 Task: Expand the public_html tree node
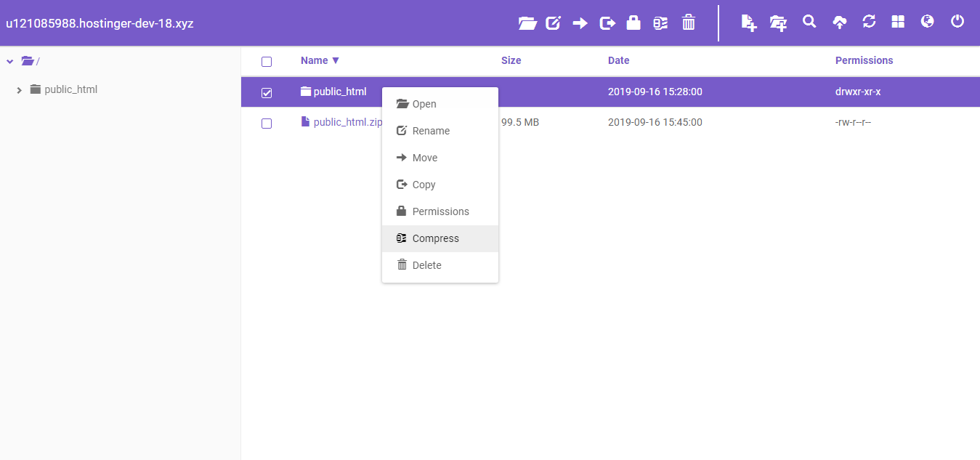(20, 90)
